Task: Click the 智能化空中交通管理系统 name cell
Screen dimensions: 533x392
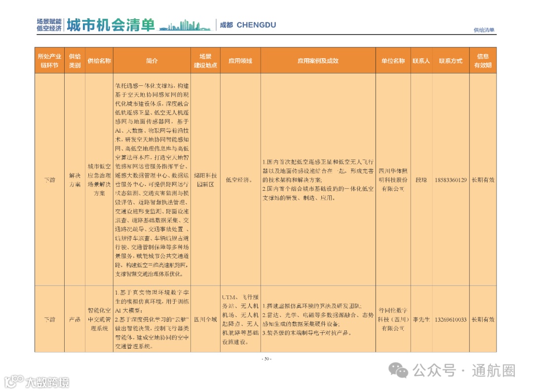Action: click(x=99, y=320)
